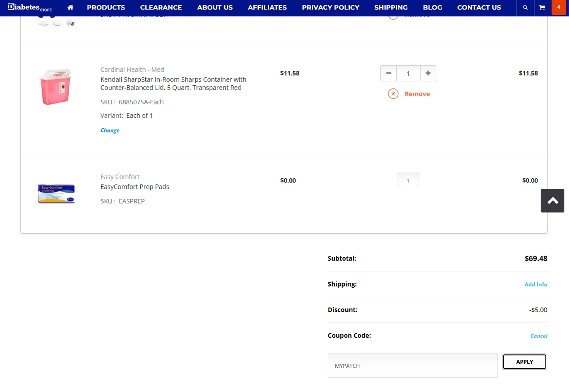
Task: Click the coupon code field with MYPATCH
Action: point(413,366)
